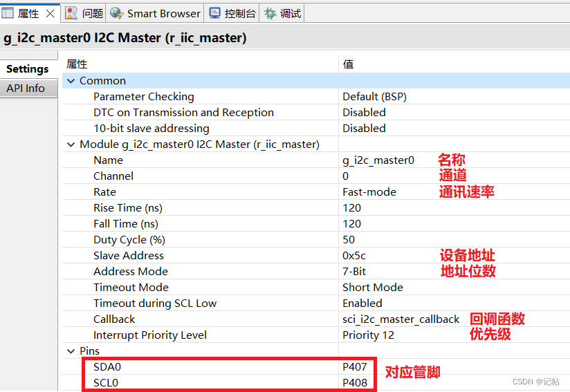Select the Fall Time (ns) property label
This screenshot has width=570, height=392.
coord(126,224)
